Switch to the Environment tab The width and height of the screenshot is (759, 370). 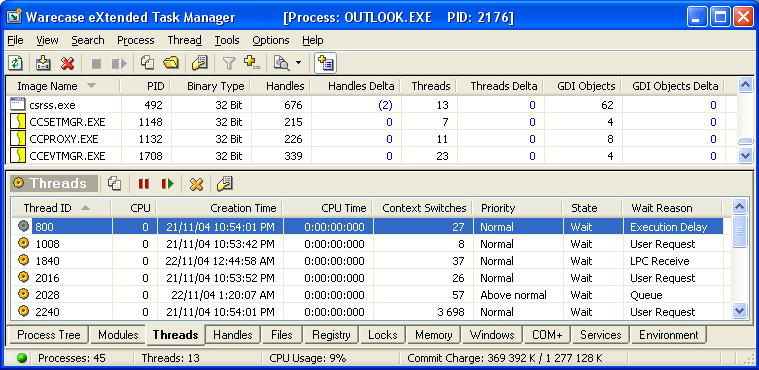tap(668, 335)
